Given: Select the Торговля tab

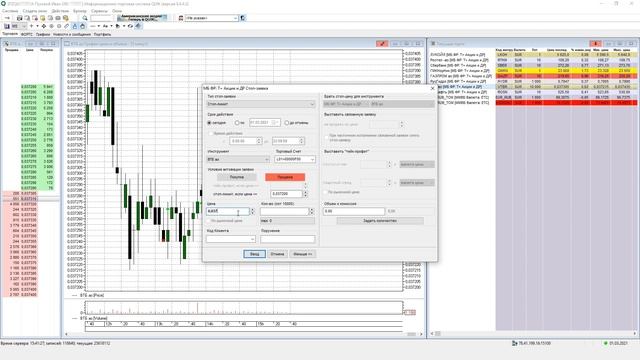Looking at the screenshot, I should point(10,34).
